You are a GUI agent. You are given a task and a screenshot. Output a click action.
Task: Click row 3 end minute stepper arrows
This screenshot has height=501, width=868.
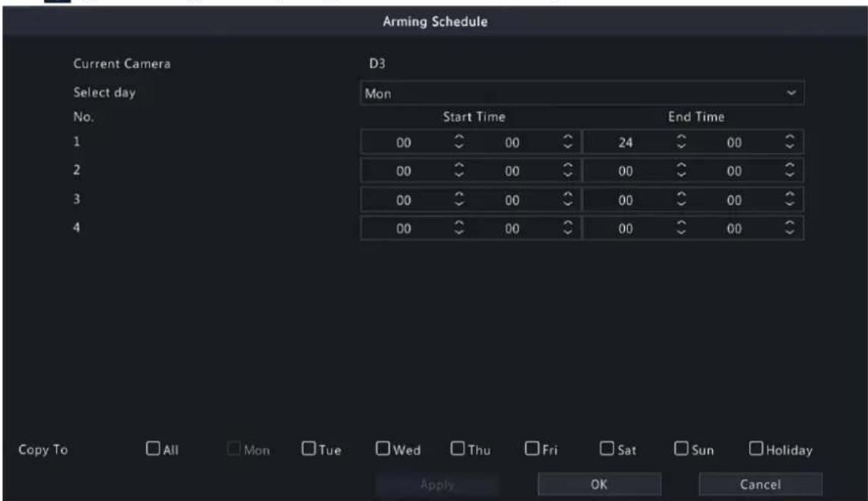point(790,200)
